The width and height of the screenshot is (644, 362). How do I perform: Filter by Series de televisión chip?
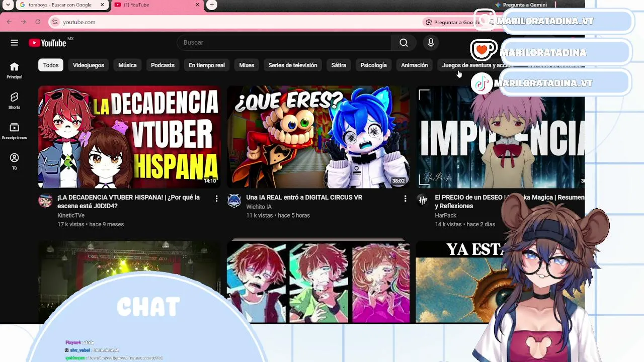(293, 65)
